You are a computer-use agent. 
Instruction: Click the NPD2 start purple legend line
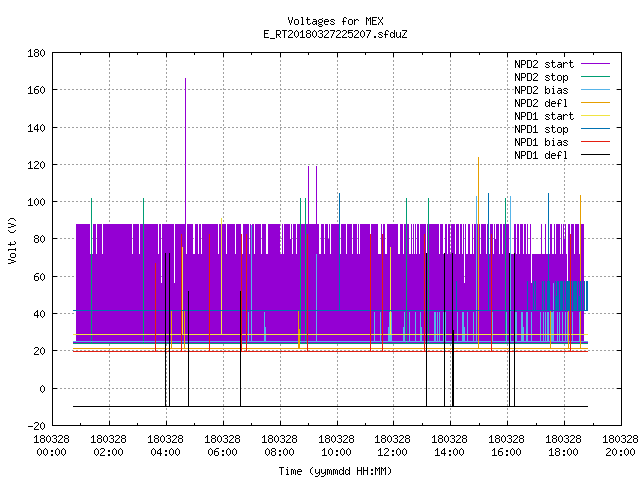click(x=595, y=64)
